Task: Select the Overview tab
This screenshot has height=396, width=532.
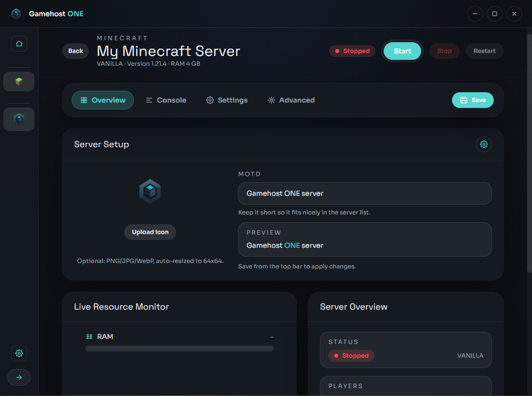Action: 103,100
